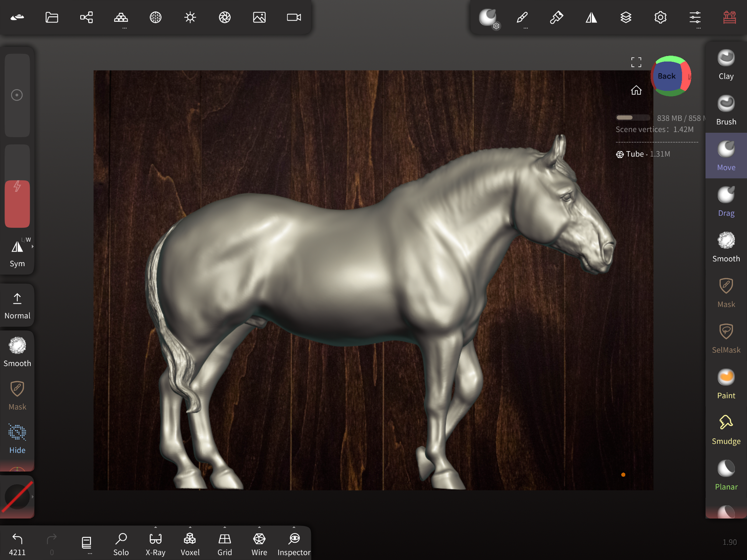Open the camera recording menu
747x560 pixels.
click(x=294, y=17)
